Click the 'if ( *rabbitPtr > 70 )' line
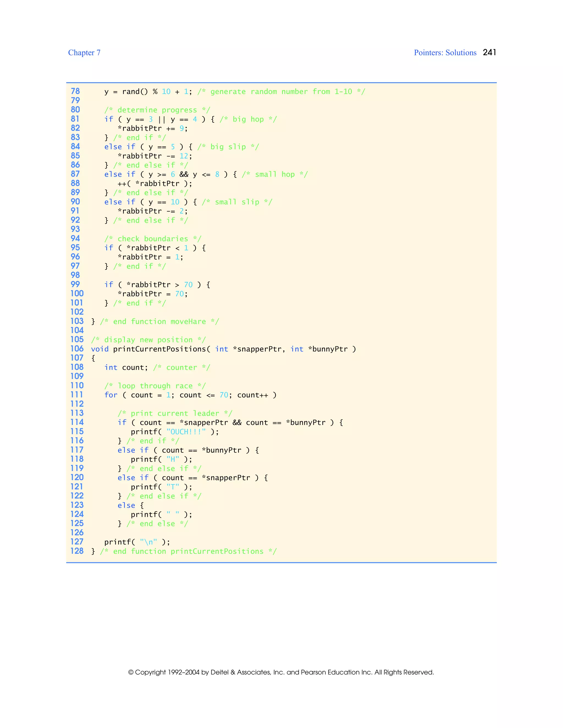The width and height of the screenshot is (563, 728). click(157, 285)
